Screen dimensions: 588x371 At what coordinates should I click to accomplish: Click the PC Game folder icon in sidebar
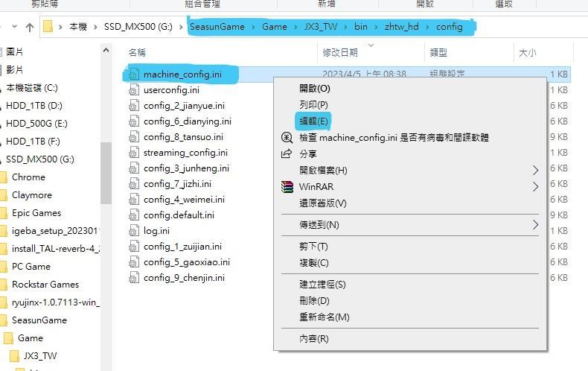4,267
